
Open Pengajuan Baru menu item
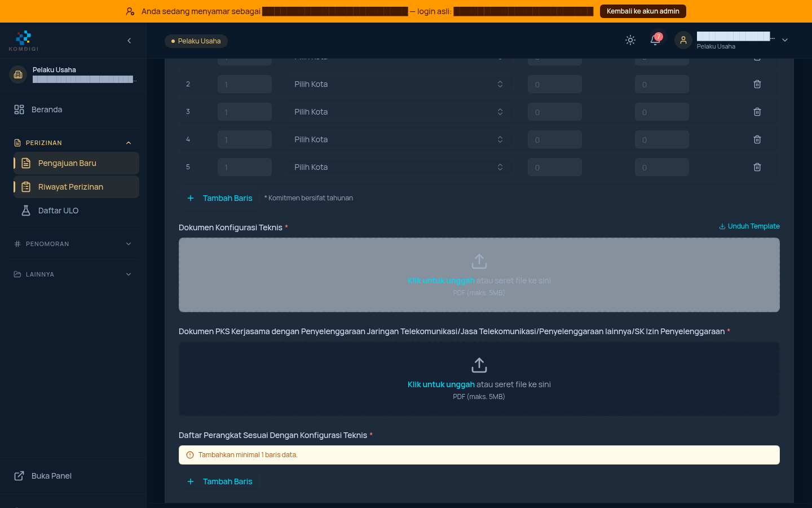tap(77, 163)
